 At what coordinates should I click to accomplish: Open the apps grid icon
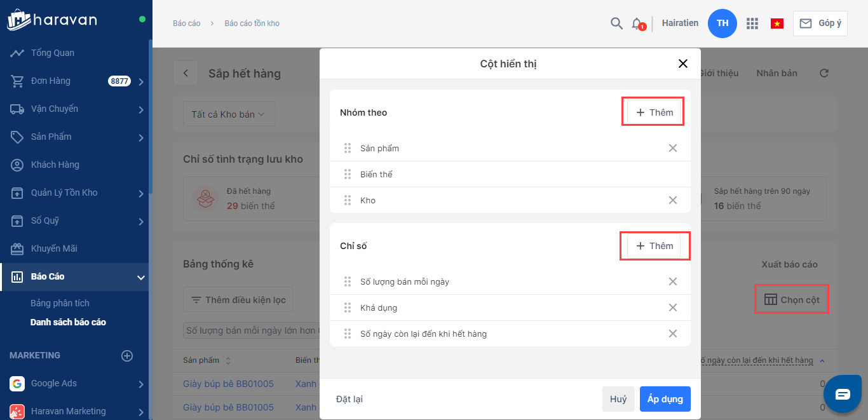752,24
